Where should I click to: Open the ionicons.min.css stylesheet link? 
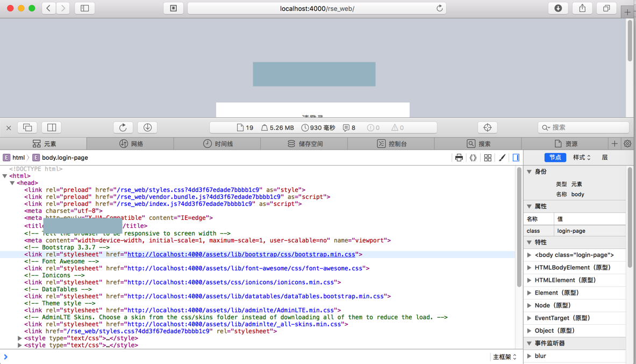(231, 282)
